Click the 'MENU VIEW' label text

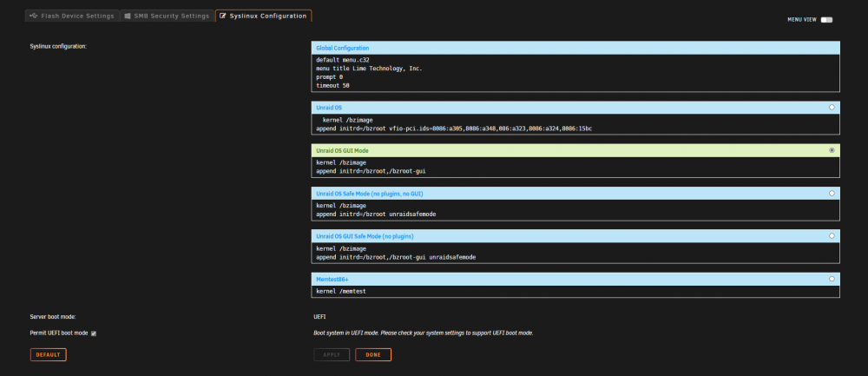(802, 19)
